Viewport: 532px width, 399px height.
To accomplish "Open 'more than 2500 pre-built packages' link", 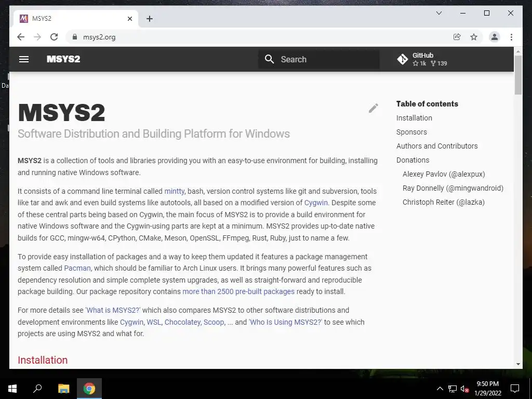I will (x=238, y=292).
